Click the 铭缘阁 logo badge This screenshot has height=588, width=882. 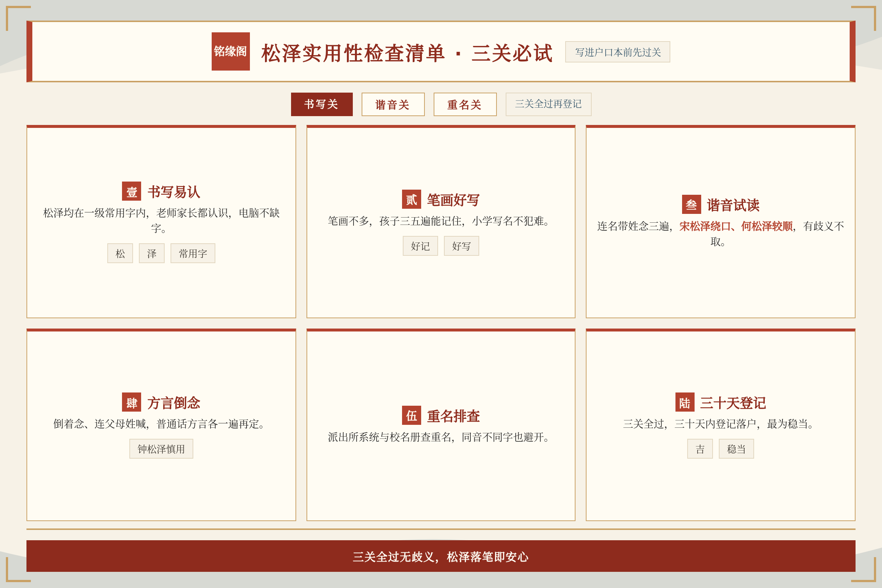[x=231, y=51]
